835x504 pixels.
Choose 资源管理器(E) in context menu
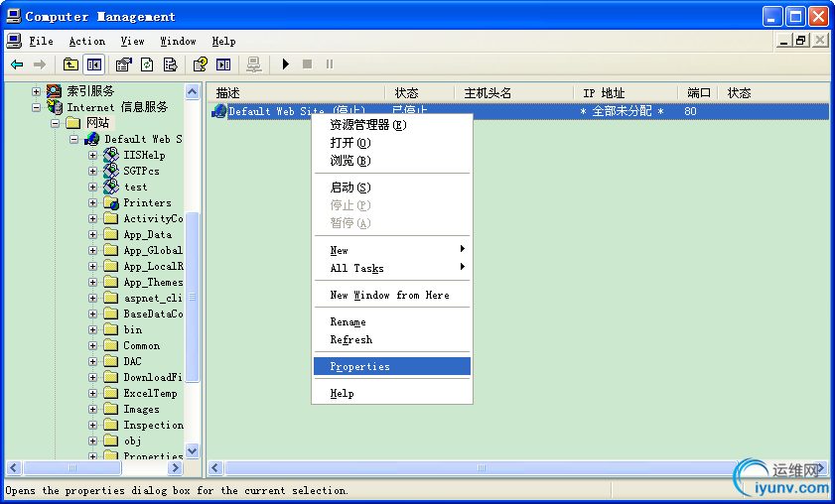[392, 125]
